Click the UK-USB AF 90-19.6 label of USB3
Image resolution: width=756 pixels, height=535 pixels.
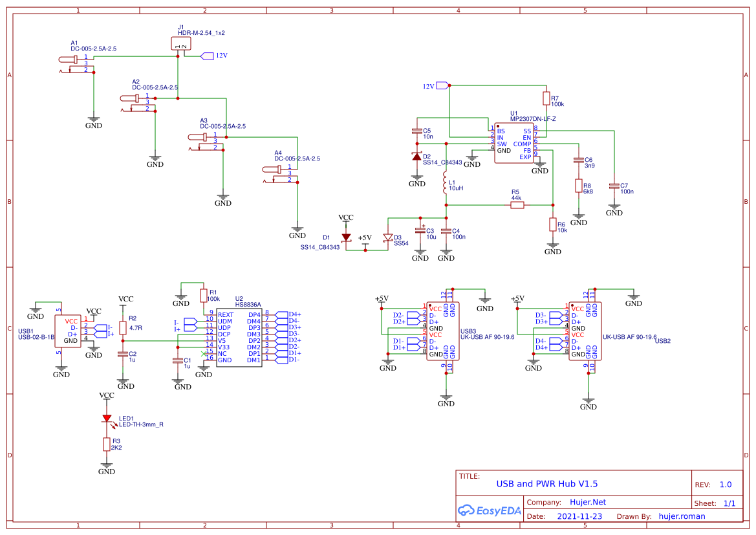488,337
